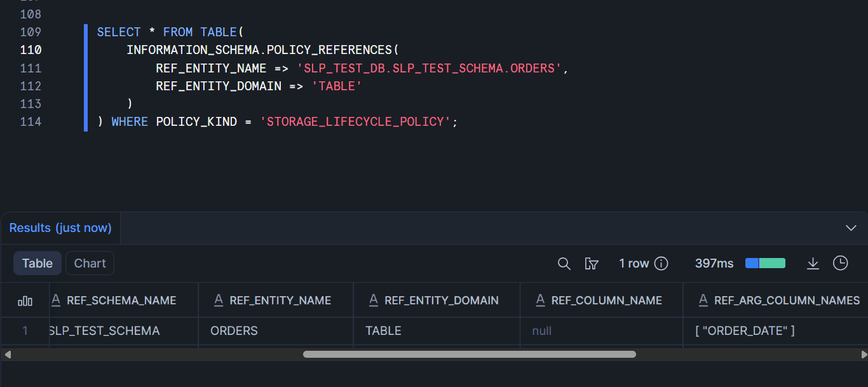Switch to the Table view
868x387 pixels.
pos(37,263)
